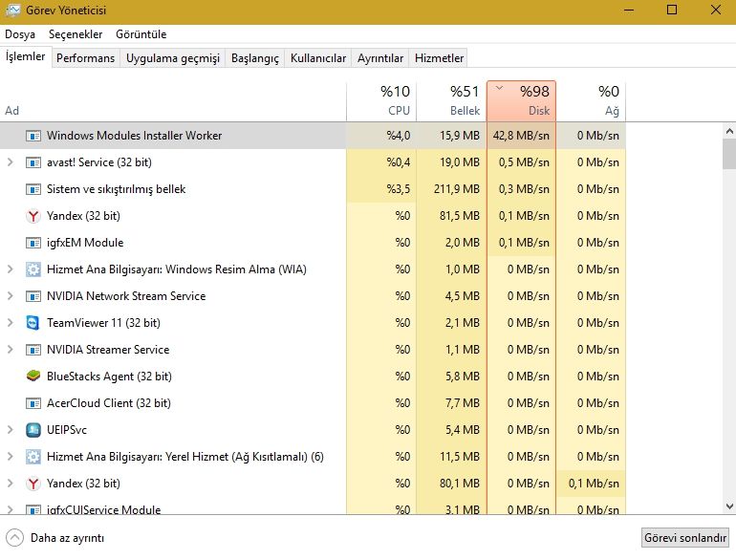Viewport: 736px width, 560px height.
Task: Click the Windows Modules Installer Worker icon
Action: pos(33,136)
